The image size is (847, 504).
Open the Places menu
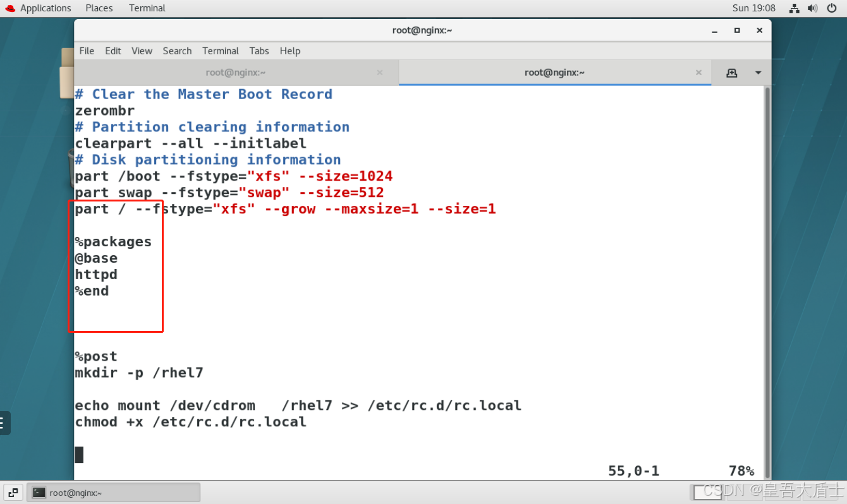[99, 8]
